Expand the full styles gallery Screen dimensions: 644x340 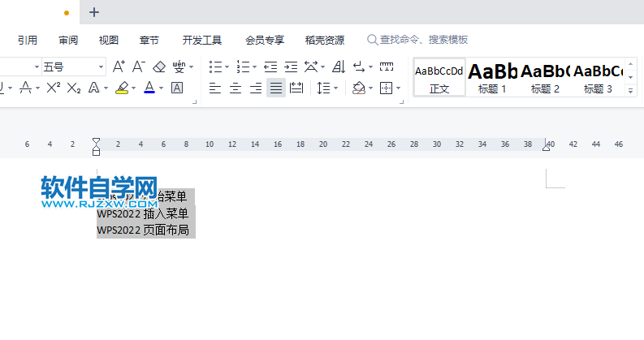[630, 90]
